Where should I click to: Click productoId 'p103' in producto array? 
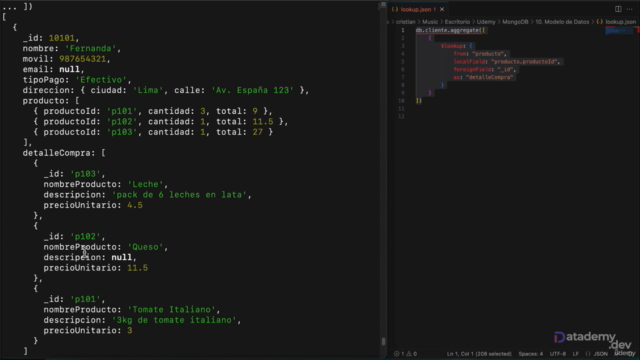pyautogui.click(x=122, y=132)
